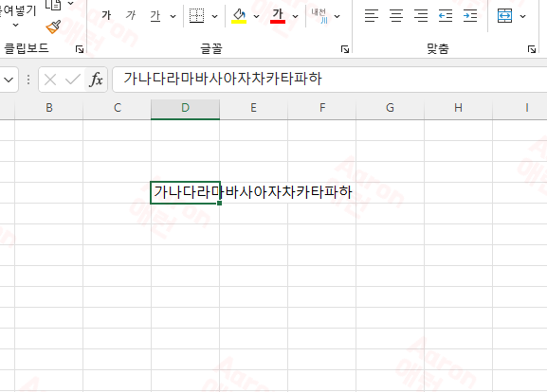Screen dimensions: 547x392
Task: Select column F header
Action: (x=322, y=108)
